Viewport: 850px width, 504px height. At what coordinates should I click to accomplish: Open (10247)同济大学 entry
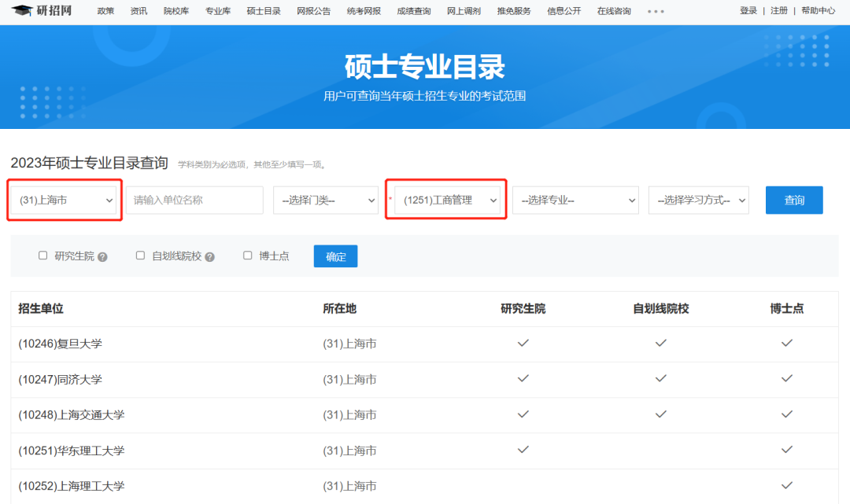click(60, 380)
